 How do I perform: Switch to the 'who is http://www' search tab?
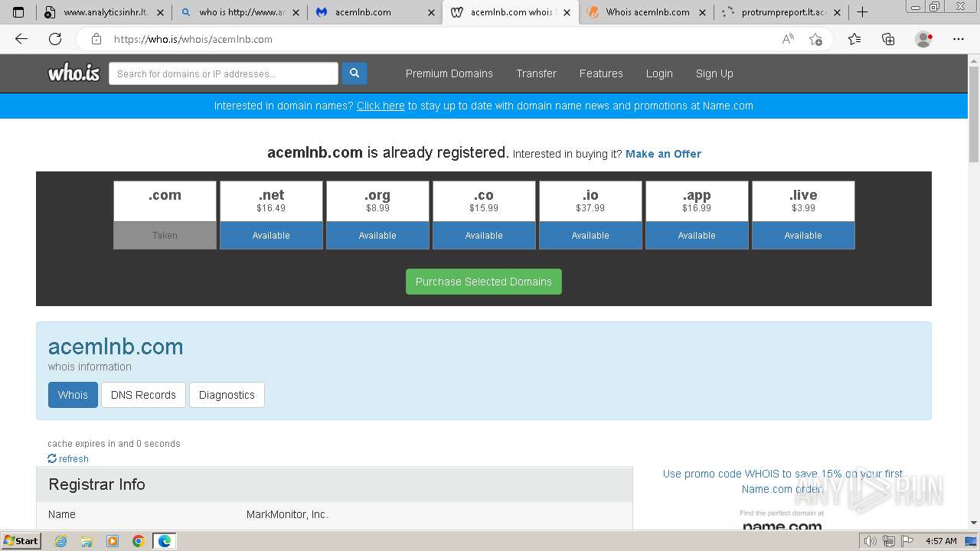coord(239,12)
